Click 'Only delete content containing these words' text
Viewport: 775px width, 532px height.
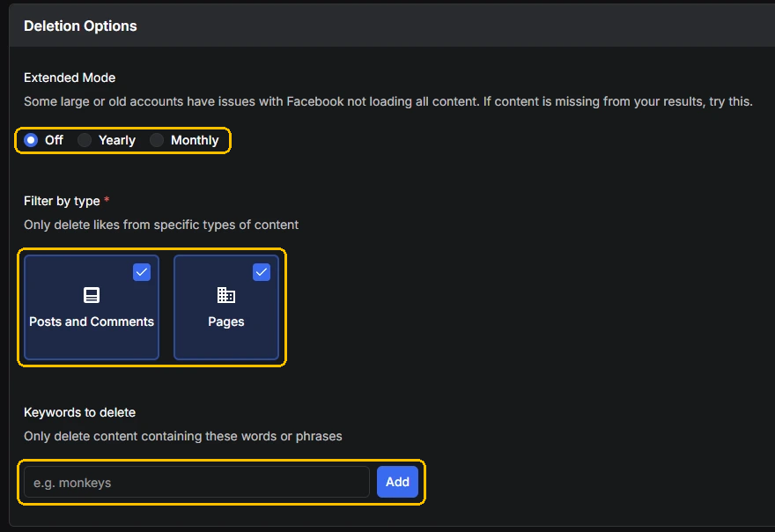coord(183,436)
